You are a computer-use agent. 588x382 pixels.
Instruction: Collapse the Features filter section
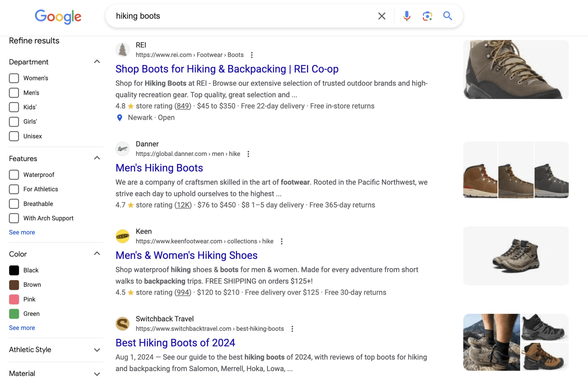click(97, 158)
